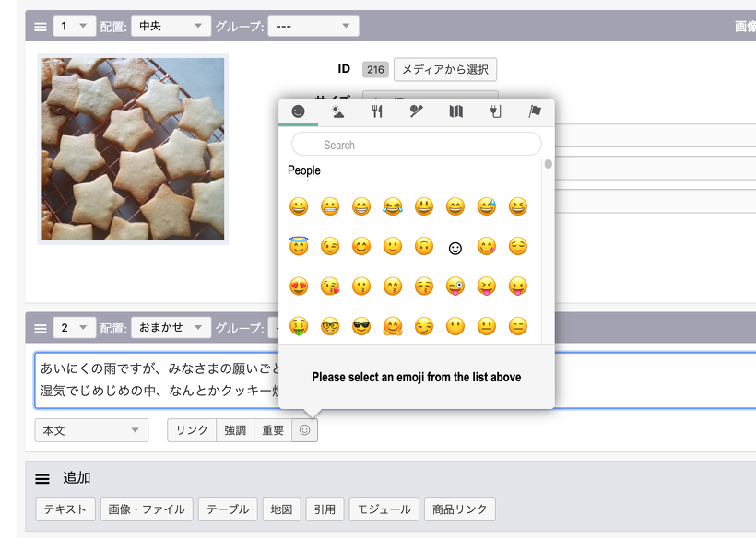Open the Activity sports emoji category

417,112
